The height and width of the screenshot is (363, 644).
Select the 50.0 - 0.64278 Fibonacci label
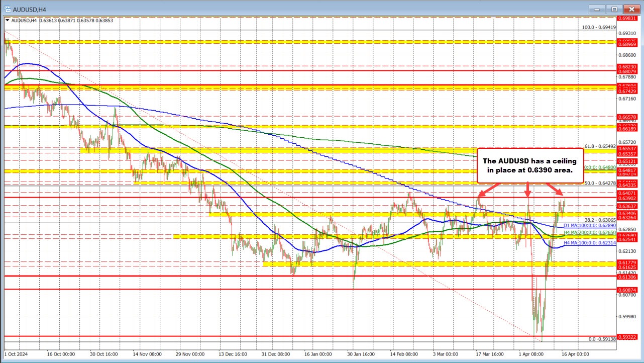point(600,183)
